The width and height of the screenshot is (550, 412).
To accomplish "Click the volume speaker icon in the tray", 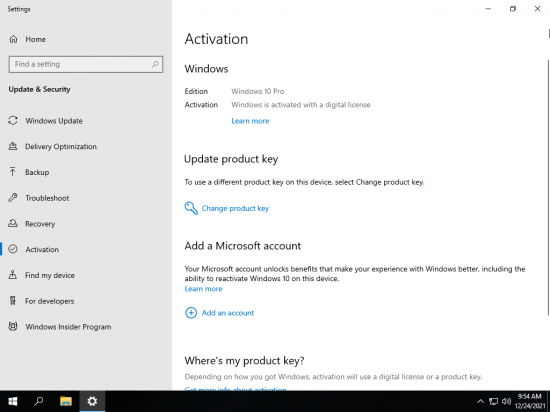I will click(506, 401).
